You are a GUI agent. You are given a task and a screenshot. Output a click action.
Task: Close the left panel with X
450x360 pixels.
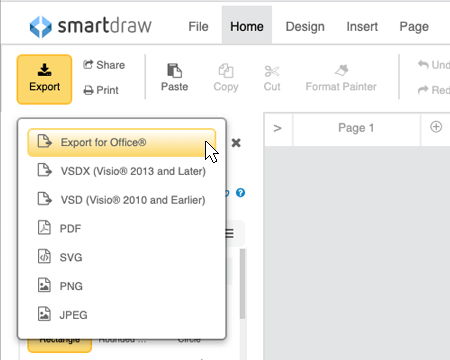pos(236,143)
